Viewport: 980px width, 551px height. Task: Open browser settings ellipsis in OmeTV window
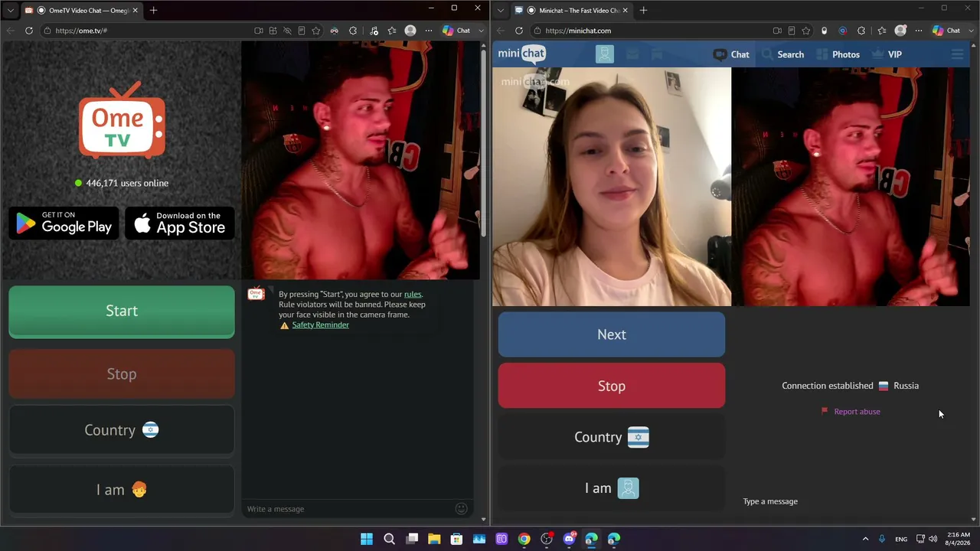click(x=428, y=31)
